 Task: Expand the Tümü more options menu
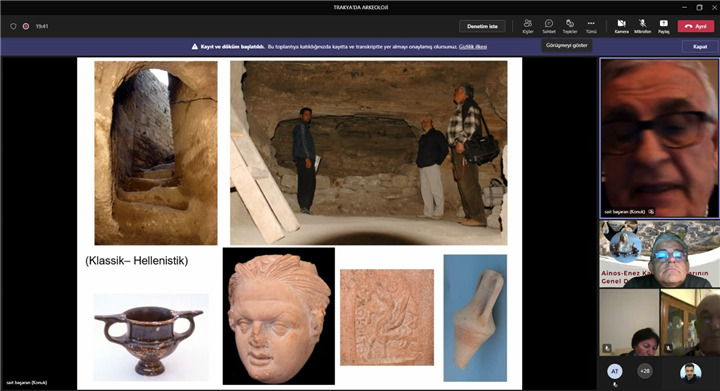[x=591, y=26]
